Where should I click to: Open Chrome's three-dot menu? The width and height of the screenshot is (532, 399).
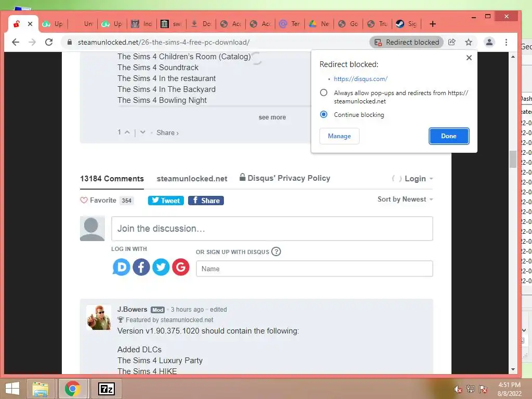click(506, 42)
